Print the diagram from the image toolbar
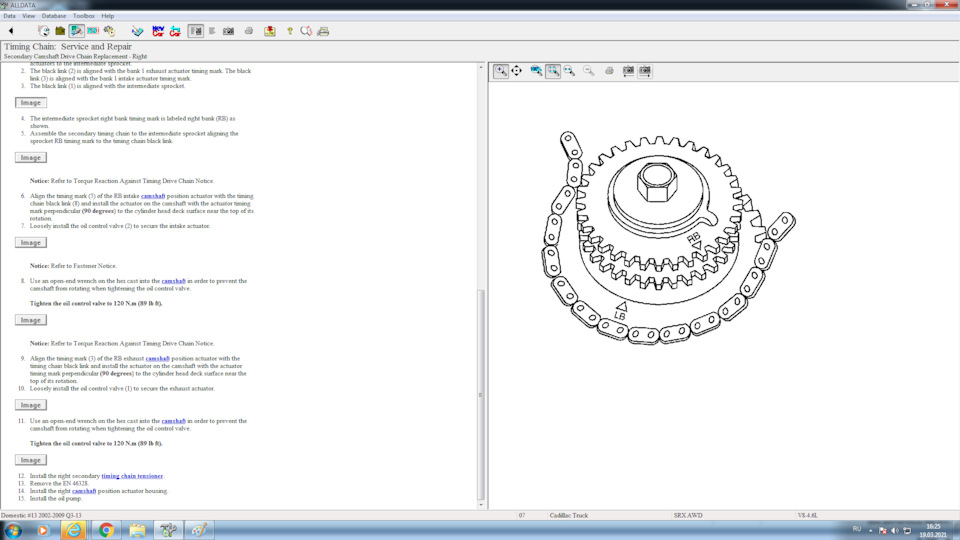 coord(609,71)
